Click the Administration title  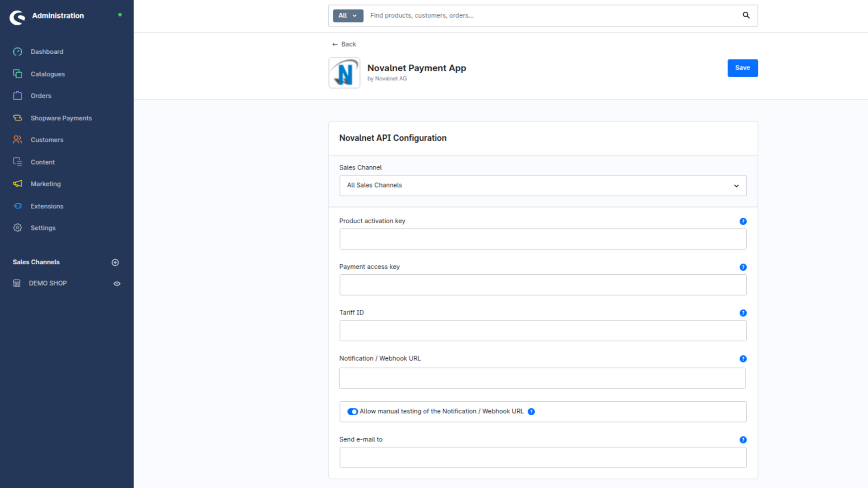pyautogui.click(x=58, y=16)
